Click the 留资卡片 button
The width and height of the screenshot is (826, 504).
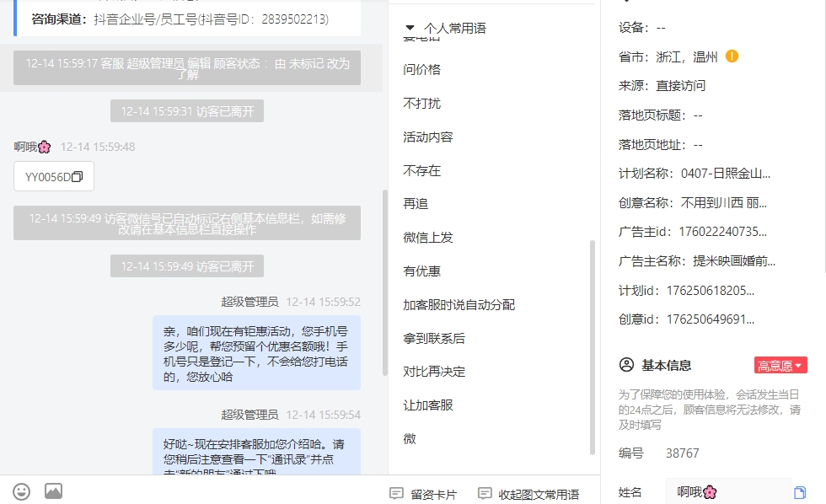[x=423, y=494]
